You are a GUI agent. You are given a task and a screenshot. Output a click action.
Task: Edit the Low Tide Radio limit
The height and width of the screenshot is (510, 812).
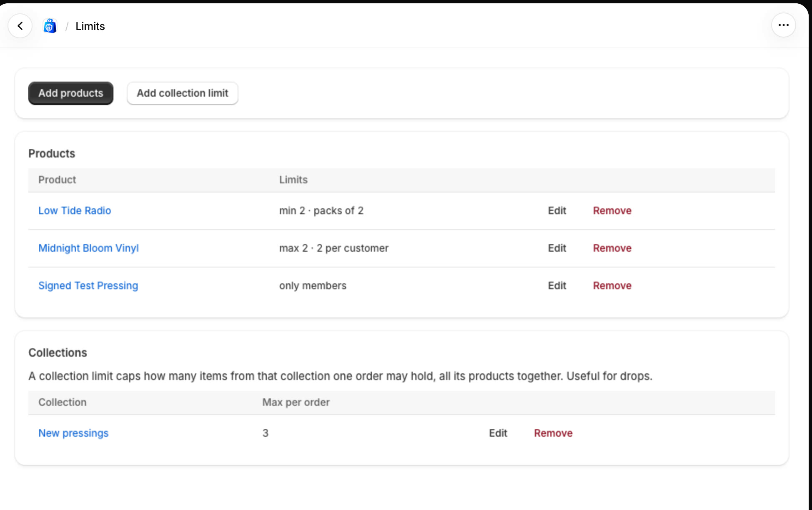[557, 210]
